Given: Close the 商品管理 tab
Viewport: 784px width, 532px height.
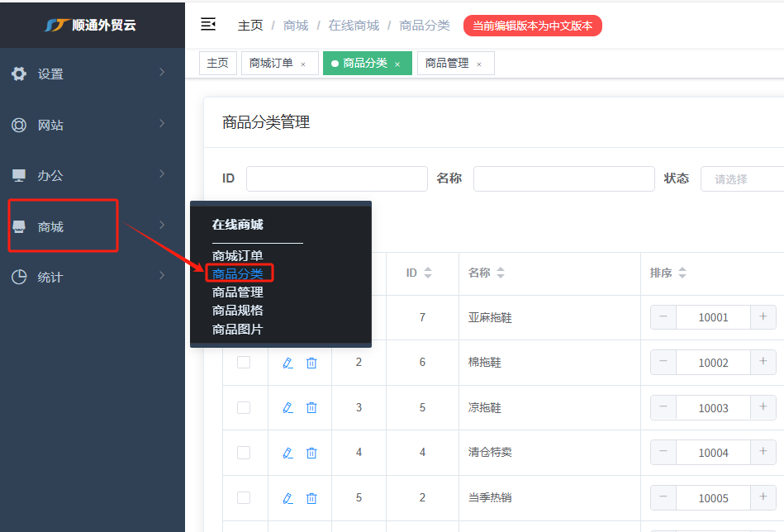Looking at the screenshot, I should 479,64.
